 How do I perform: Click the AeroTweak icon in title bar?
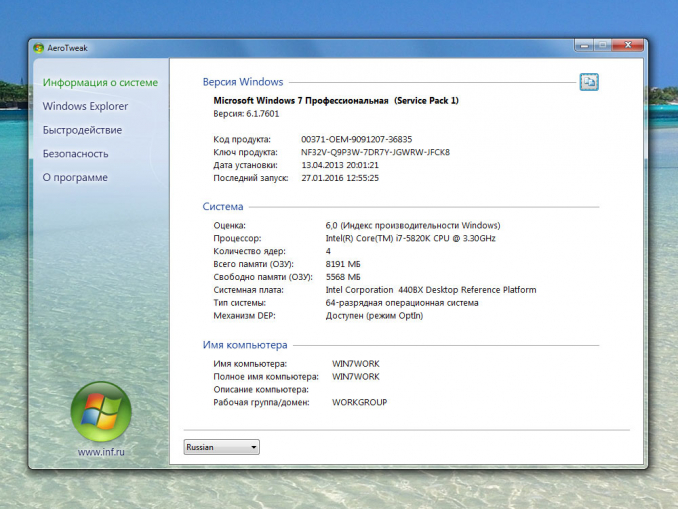(x=39, y=47)
